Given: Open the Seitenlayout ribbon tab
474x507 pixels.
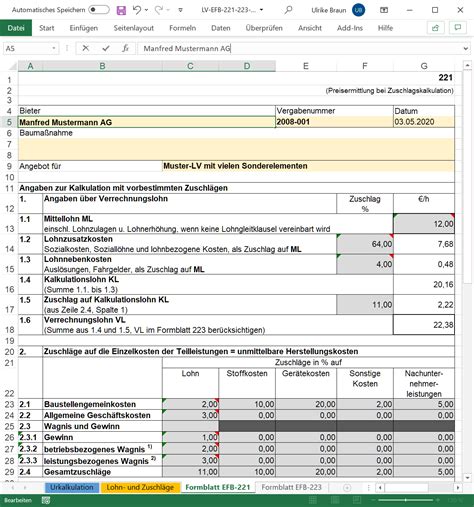Looking at the screenshot, I should point(134,28).
